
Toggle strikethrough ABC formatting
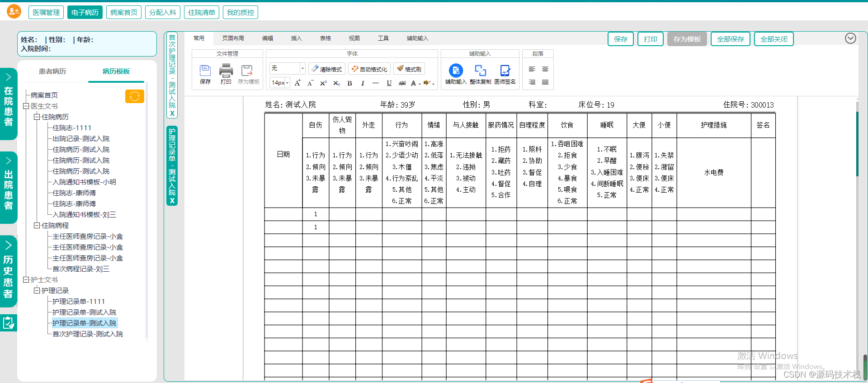402,83
